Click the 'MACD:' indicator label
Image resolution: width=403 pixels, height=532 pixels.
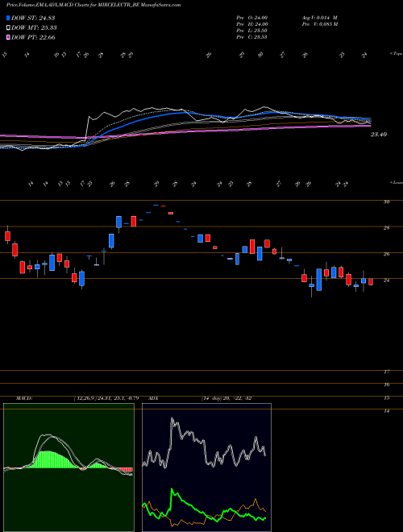click(23, 398)
